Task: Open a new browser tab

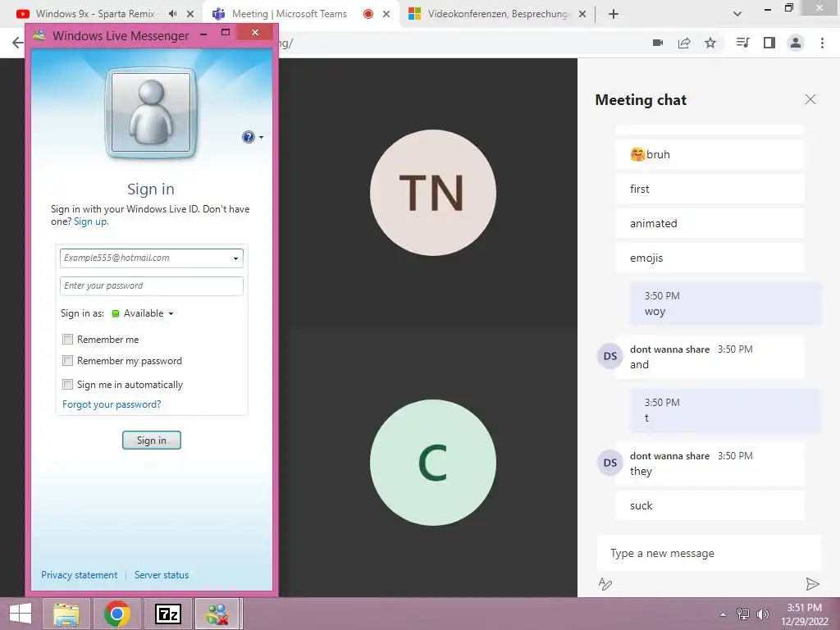Action: point(614,14)
